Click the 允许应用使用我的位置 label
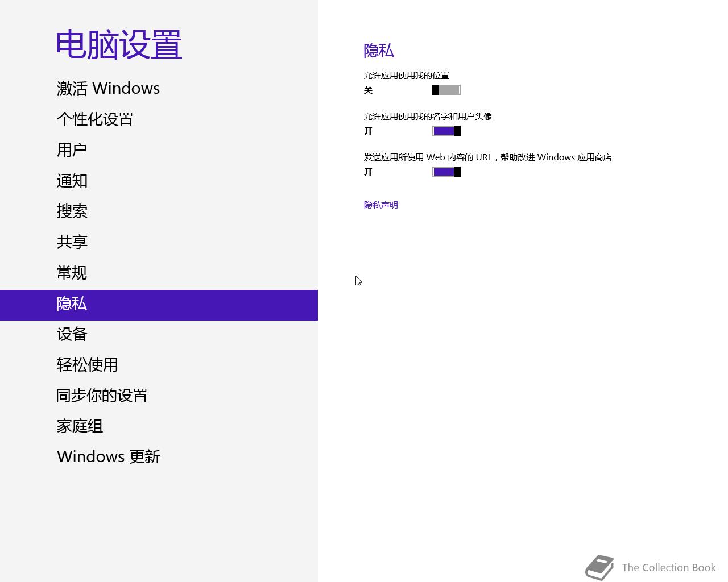728x582 pixels. pos(407,75)
